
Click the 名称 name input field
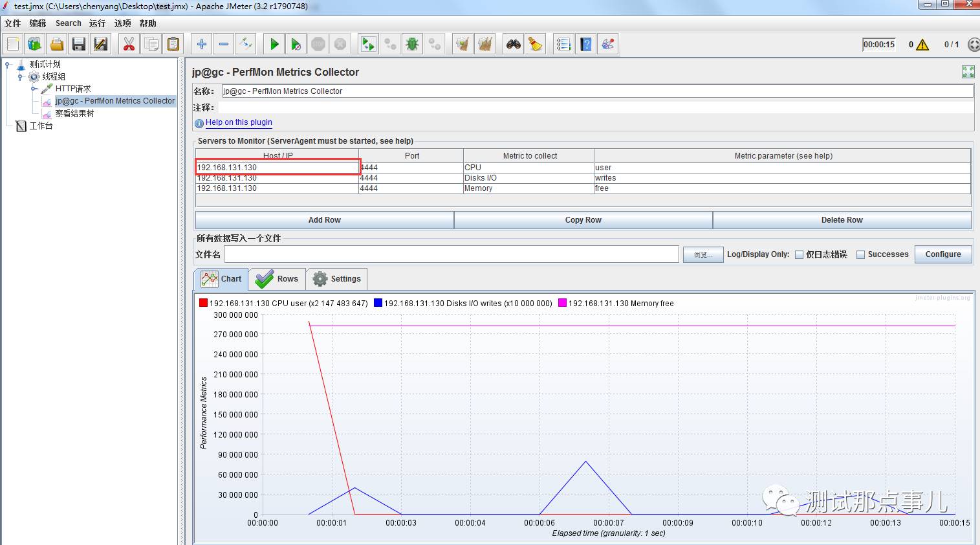(x=597, y=91)
